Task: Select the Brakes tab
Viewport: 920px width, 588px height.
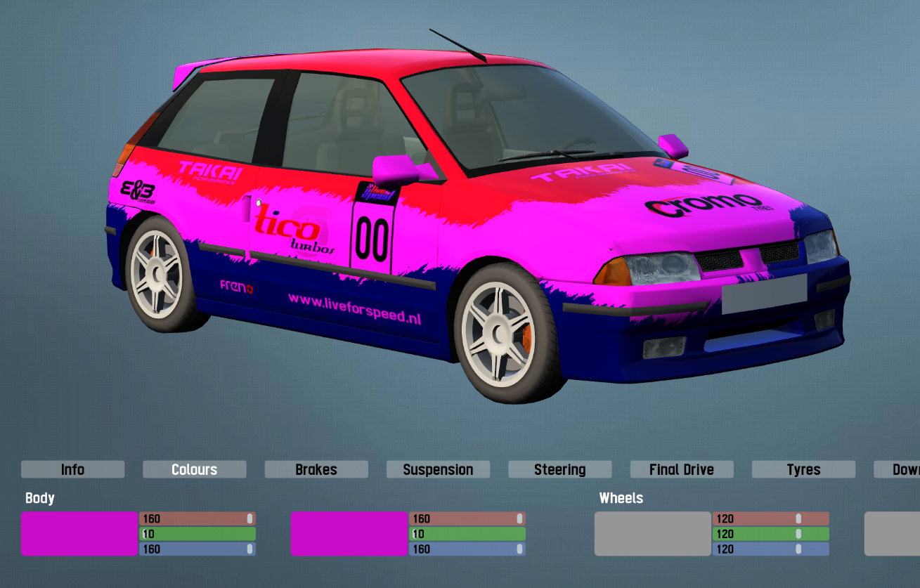Action: coord(316,469)
